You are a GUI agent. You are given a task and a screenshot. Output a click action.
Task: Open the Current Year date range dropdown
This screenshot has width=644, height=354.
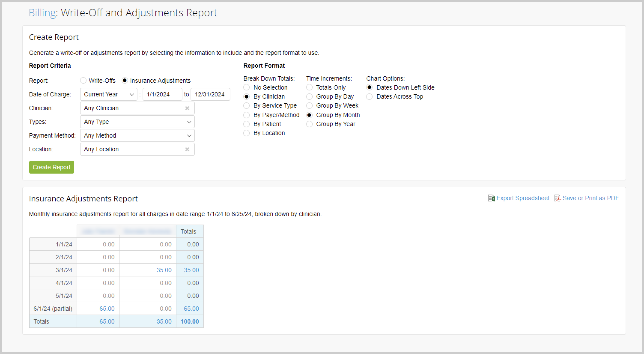click(109, 94)
